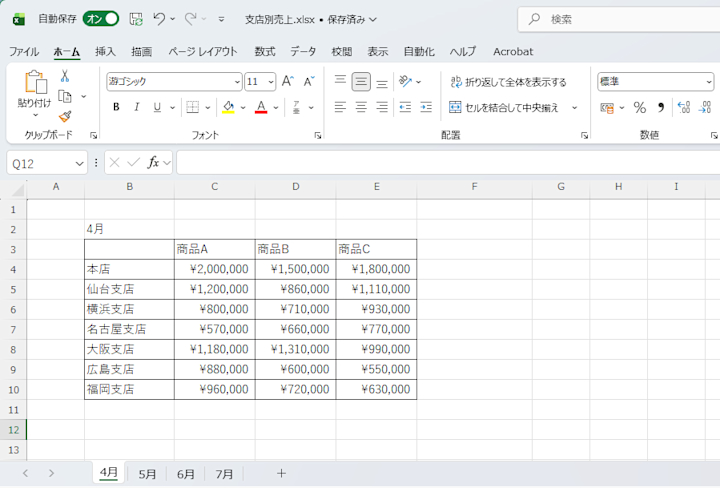The image size is (720, 488).
Task: Open the ファイル menu tab
Action: coord(24,51)
